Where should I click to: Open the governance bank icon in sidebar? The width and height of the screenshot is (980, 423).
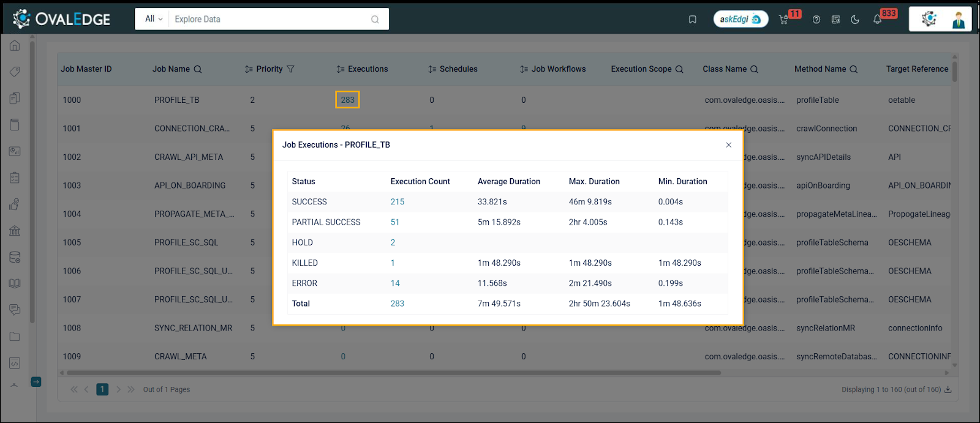click(15, 231)
